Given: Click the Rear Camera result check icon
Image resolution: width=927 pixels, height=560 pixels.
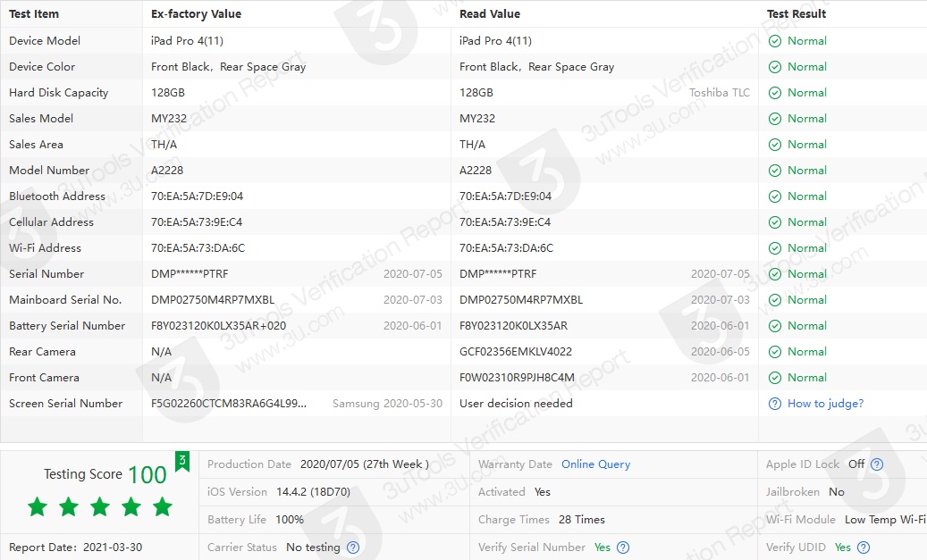Looking at the screenshot, I should point(774,352).
